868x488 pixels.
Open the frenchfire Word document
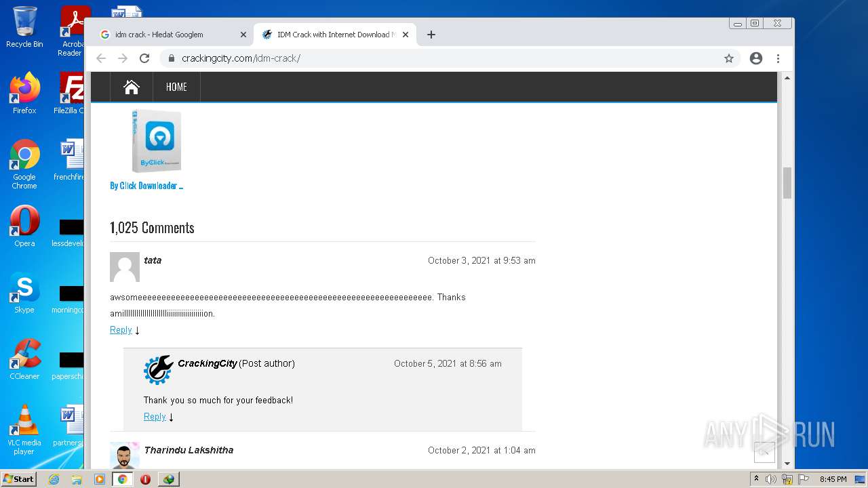(x=71, y=160)
